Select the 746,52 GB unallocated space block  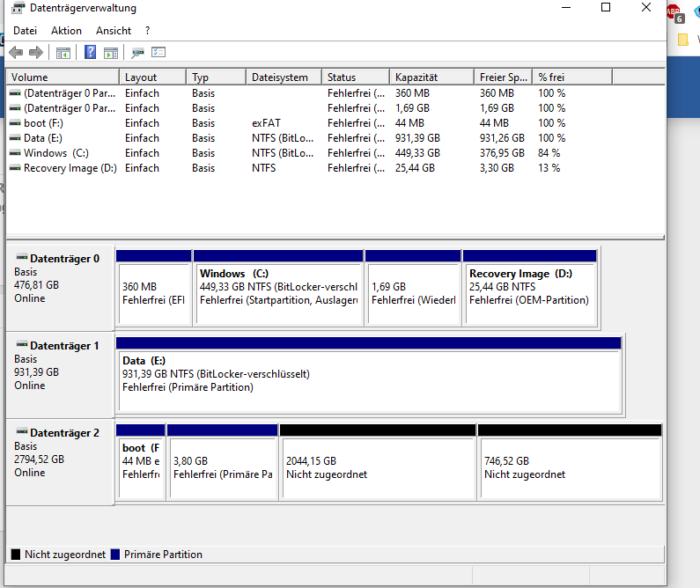[x=570, y=462]
